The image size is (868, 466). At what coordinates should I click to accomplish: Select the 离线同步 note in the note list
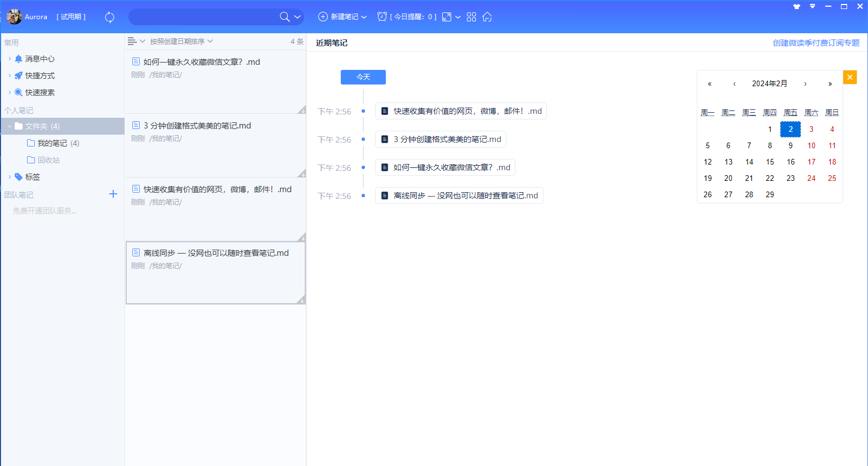pos(216,273)
